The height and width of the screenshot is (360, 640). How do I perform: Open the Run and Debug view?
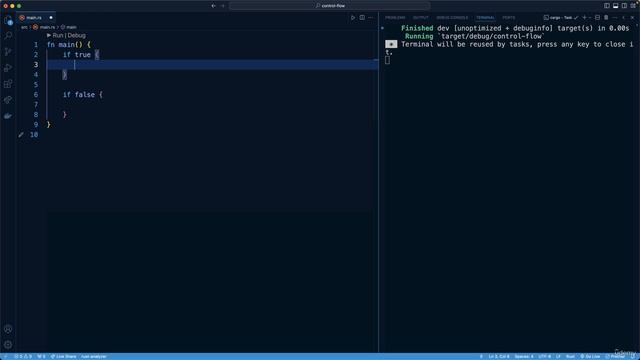[8, 68]
